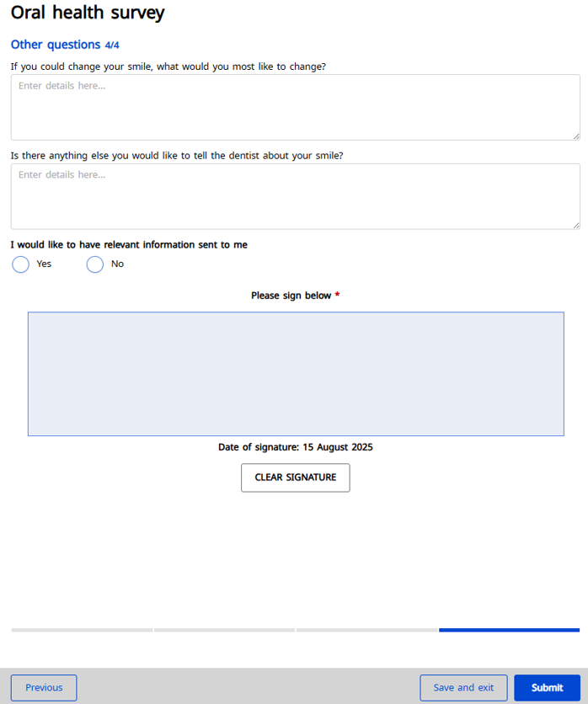This screenshot has height=704, width=588.
Task: Click the 'Oral health survey' page title
Action: 88,13
